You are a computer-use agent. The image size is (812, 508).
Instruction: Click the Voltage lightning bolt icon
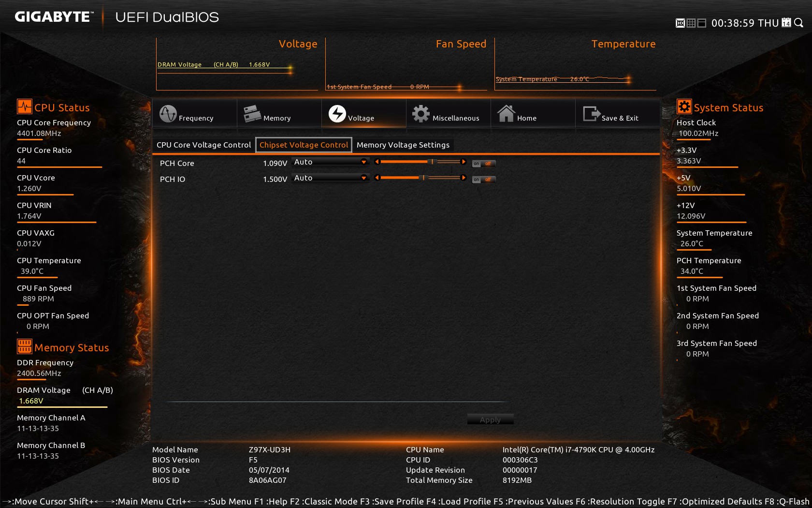coord(337,114)
